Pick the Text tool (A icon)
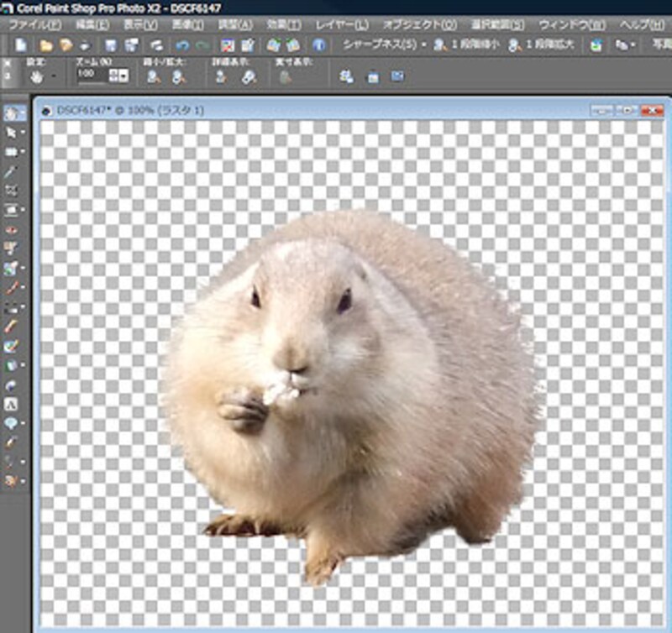 [x=12, y=403]
